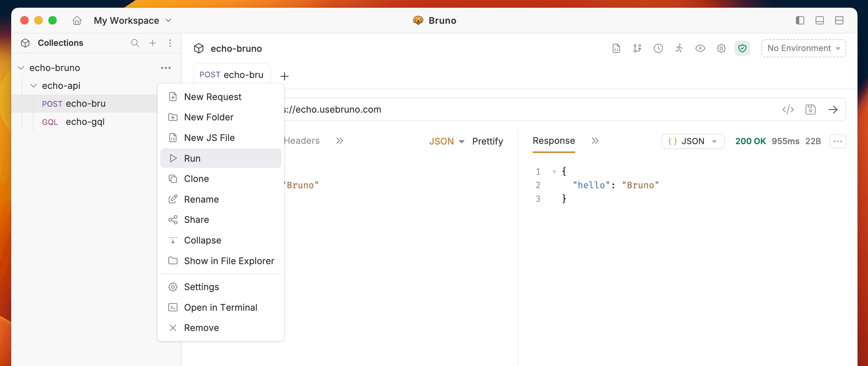The height and width of the screenshot is (366, 868).
Task: Open the timeline clock icon in toolbar
Action: pos(658,48)
